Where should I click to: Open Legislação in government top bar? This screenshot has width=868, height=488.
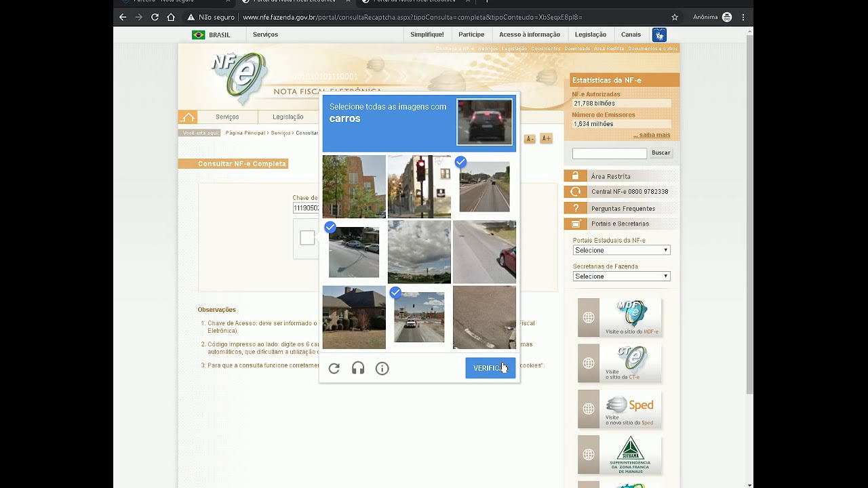(591, 35)
